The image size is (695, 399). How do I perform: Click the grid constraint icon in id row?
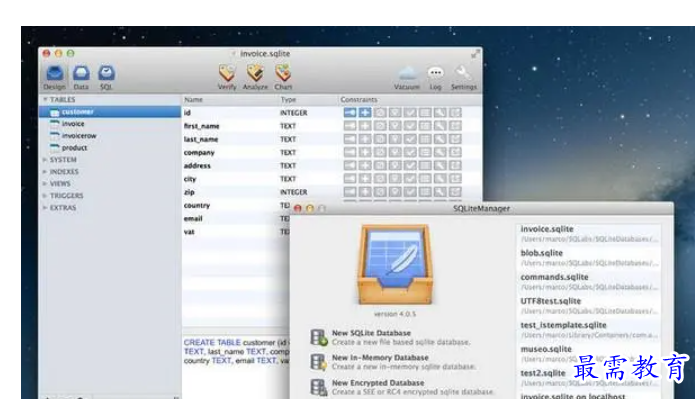tap(425, 113)
